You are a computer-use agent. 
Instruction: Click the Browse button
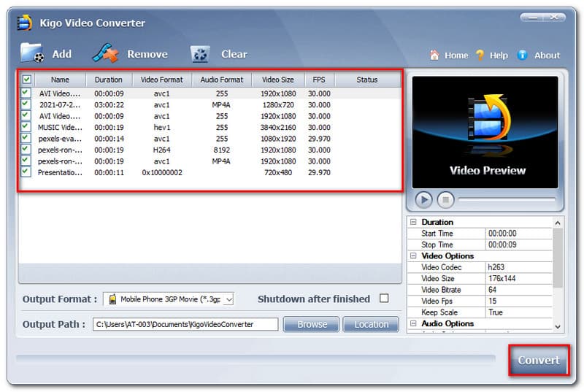tap(312, 324)
